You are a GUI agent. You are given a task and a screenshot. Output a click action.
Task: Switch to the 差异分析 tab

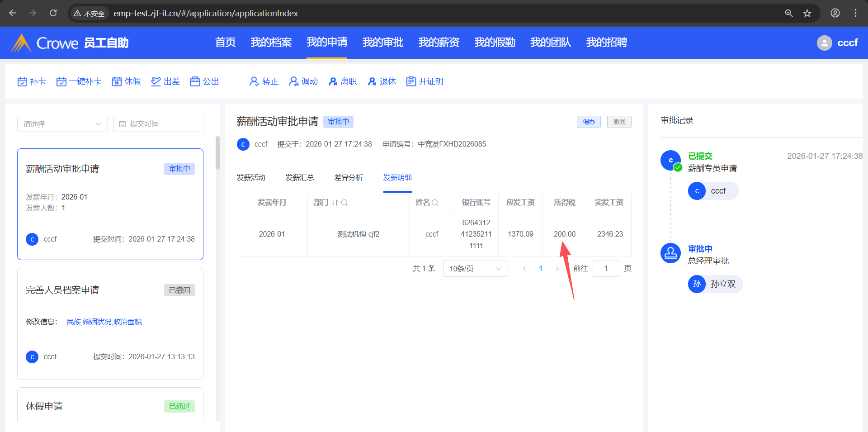point(348,178)
